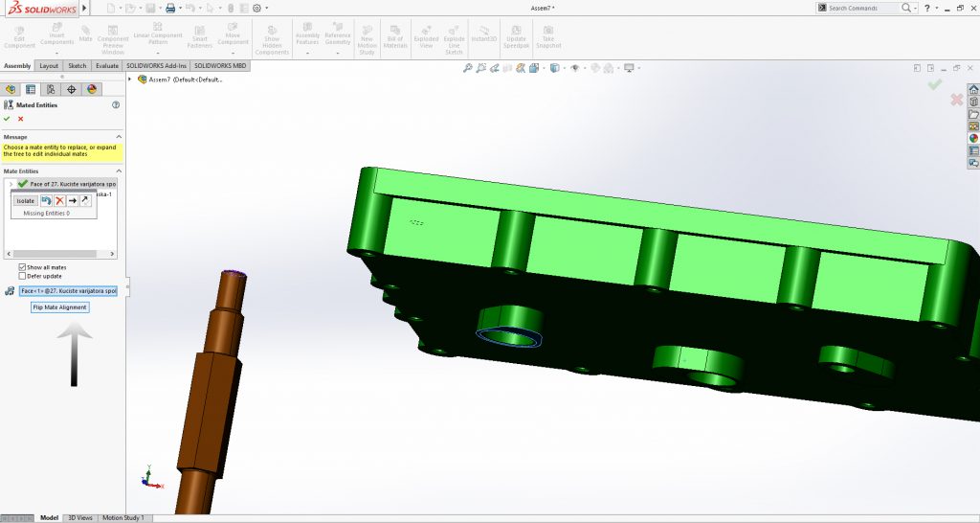Switch to the PropertyManager tab icon
Screen dimensions: 980x523
[30, 89]
